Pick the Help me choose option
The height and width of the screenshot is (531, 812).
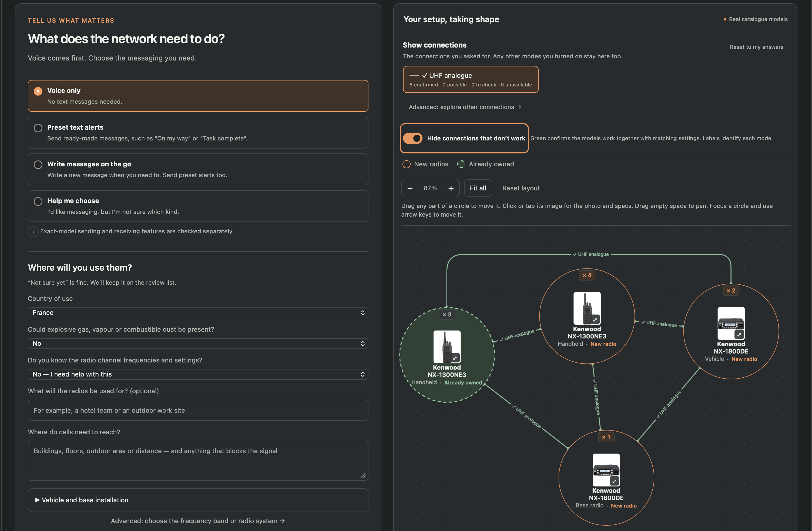pyautogui.click(x=198, y=206)
